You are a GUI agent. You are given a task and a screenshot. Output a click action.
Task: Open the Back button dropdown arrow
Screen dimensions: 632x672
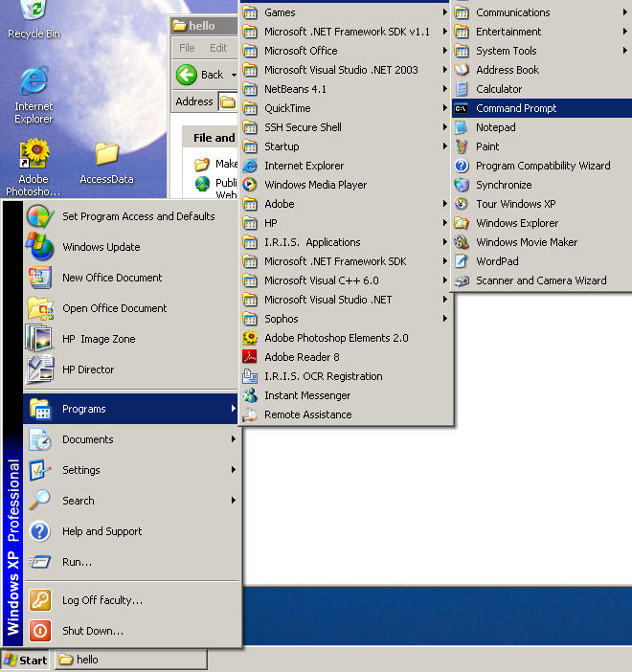pyautogui.click(x=234, y=75)
